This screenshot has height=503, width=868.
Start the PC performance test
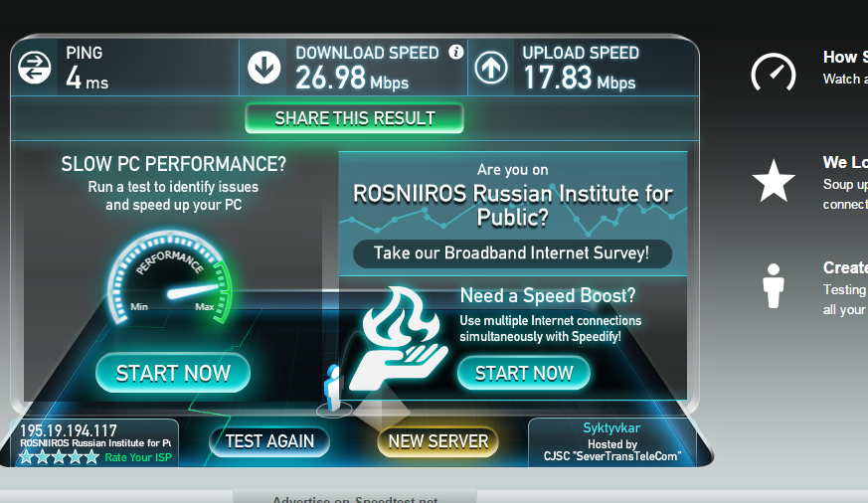pos(173,373)
